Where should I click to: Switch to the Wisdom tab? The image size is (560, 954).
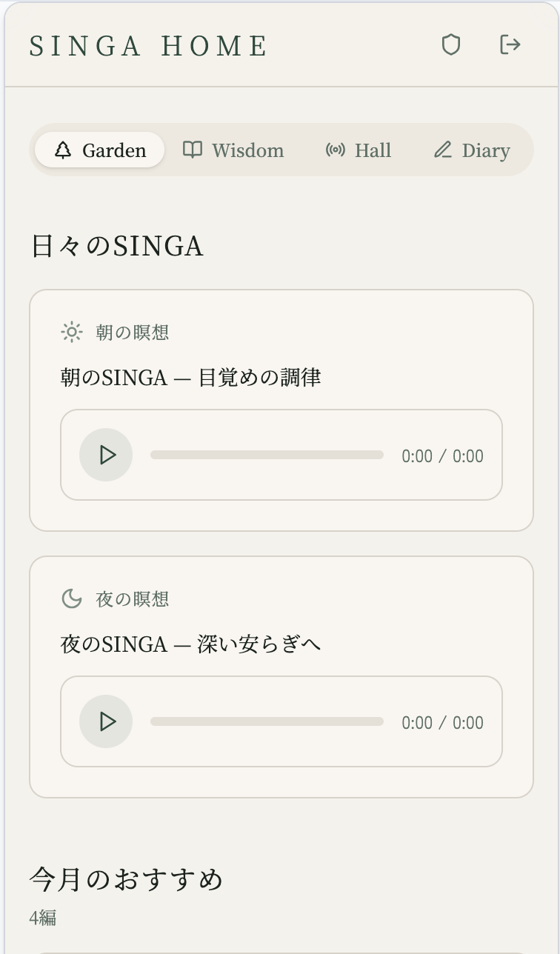(x=233, y=150)
